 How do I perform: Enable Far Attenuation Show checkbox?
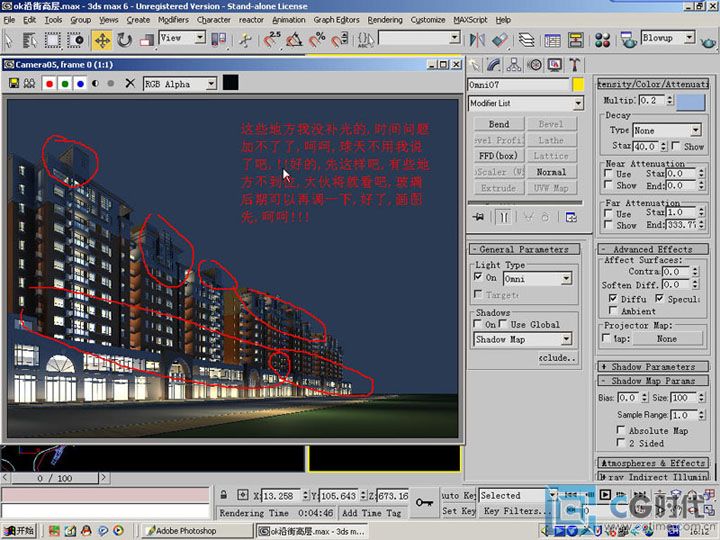coord(608,225)
